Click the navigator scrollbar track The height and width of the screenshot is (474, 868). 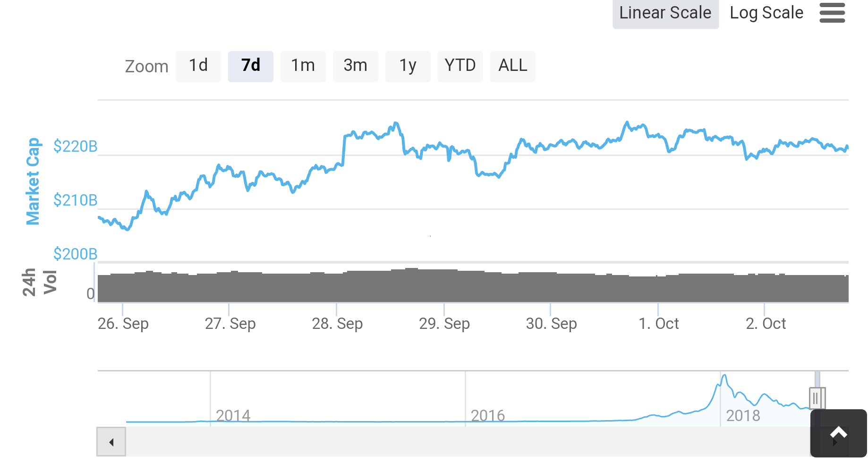tap(468, 442)
